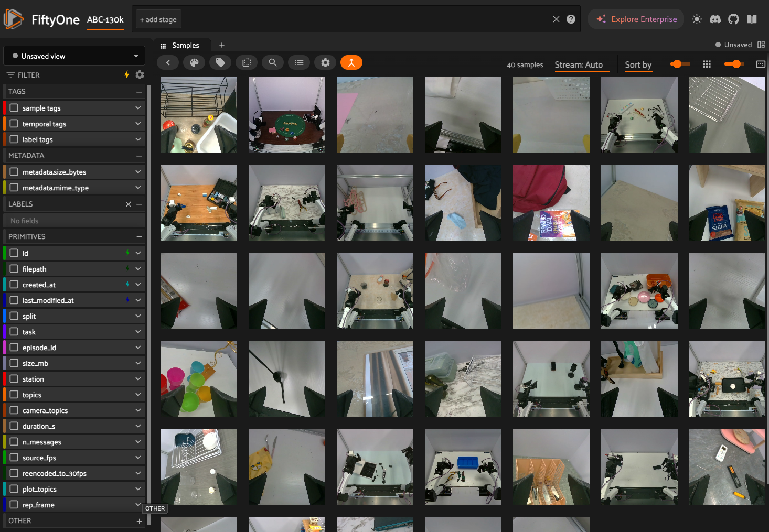
Task: Collapse the TAGS sidebar group
Action: 140,92
